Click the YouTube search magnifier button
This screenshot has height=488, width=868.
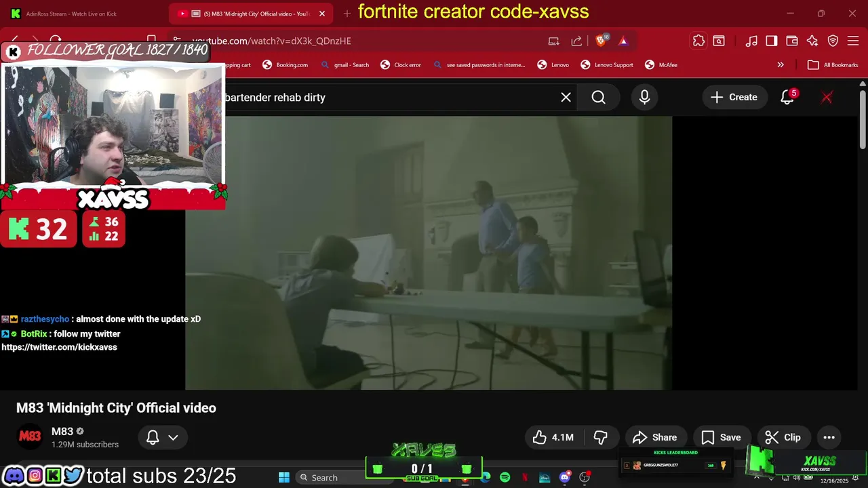tap(599, 97)
